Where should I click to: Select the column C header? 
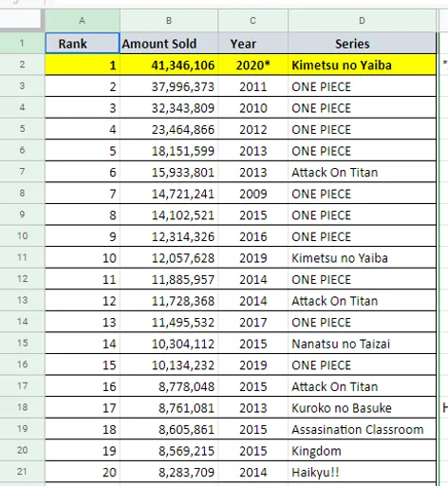click(x=252, y=21)
